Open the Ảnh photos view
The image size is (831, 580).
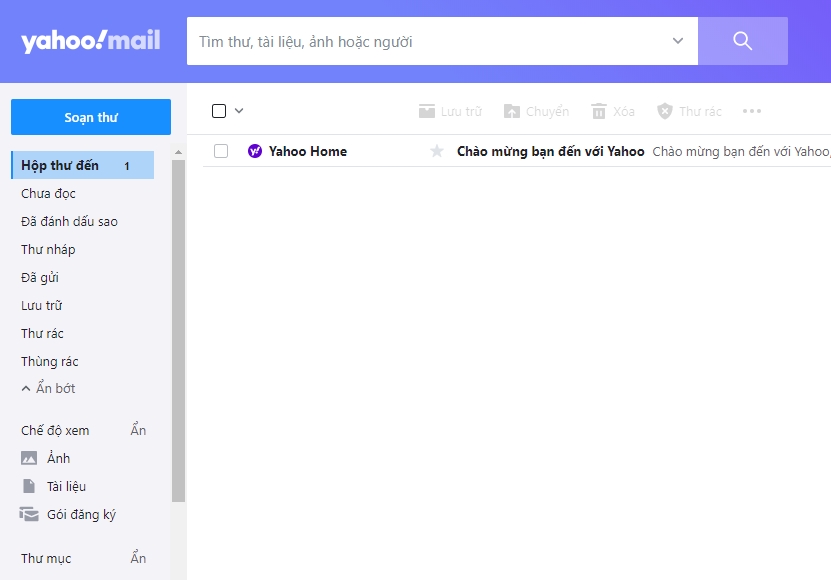58,458
